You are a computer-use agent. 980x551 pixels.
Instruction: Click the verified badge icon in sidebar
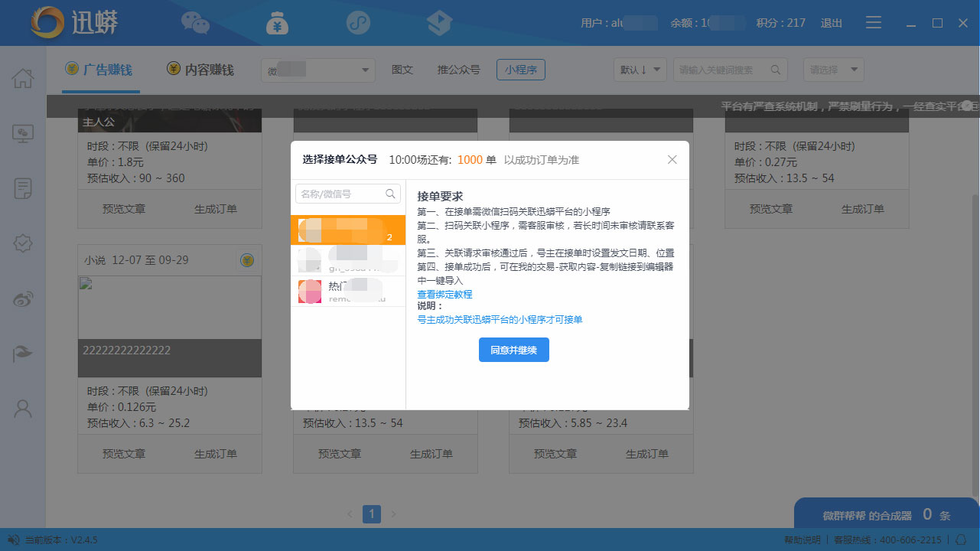click(x=23, y=243)
